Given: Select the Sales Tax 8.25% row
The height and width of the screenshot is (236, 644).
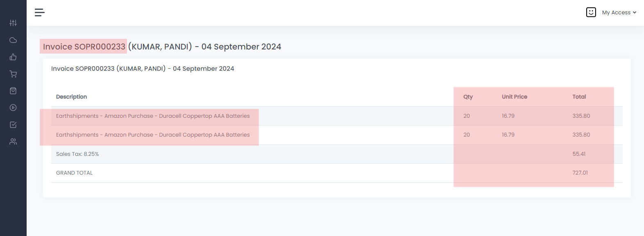Looking at the screenshot, I should point(77,154).
